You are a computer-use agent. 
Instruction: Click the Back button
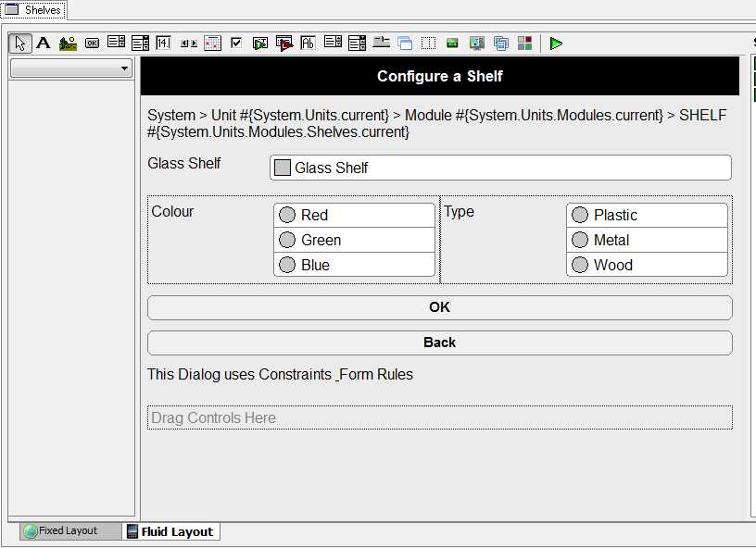pos(439,342)
